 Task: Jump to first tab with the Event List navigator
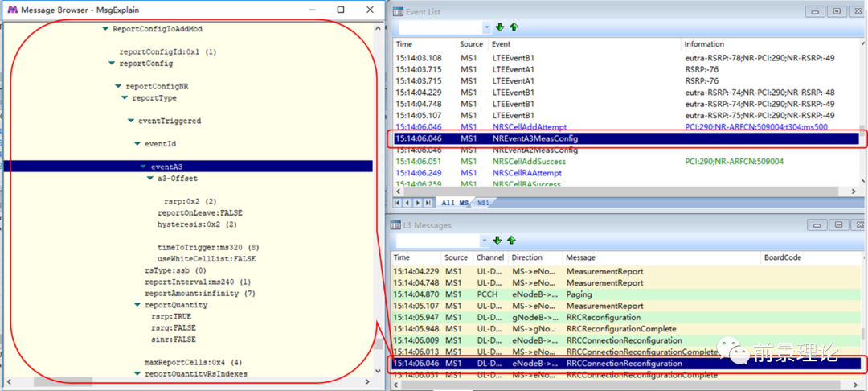click(398, 203)
